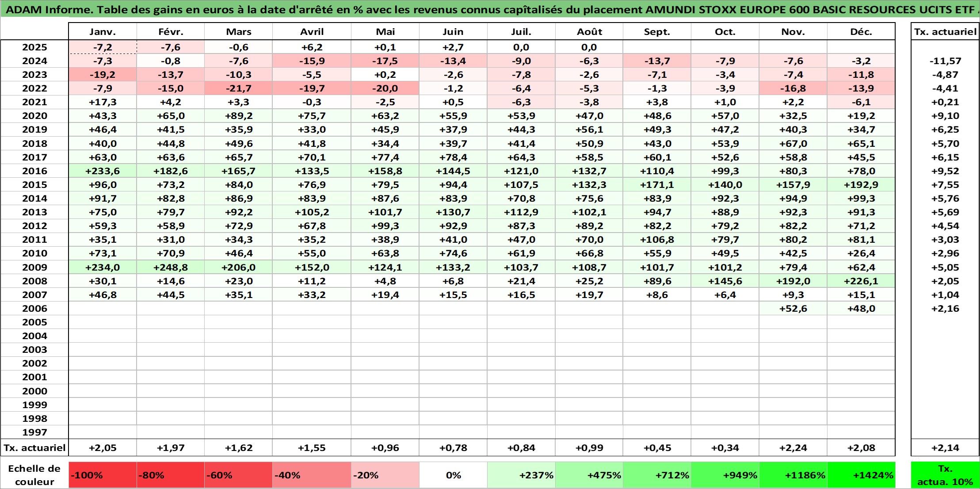Screen dimensions: 980x489
Task: Select cell -21,7 in March 2022
Action: click(238, 88)
